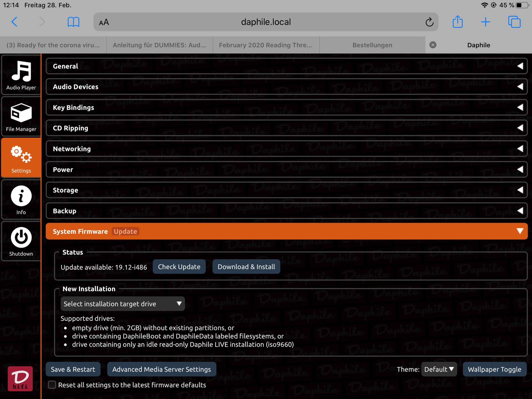This screenshot has height=399, width=532.
Task: Expand the CD Ripping section
Action: pos(287,128)
